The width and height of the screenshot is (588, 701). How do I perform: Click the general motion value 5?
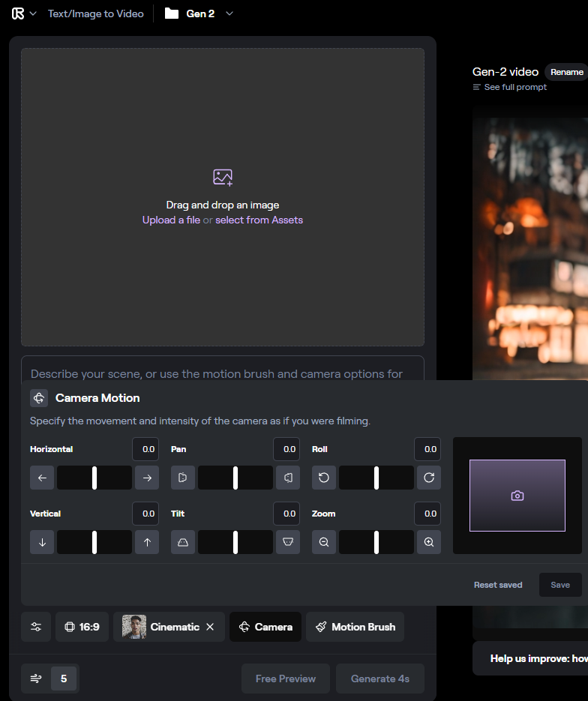(x=64, y=679)
